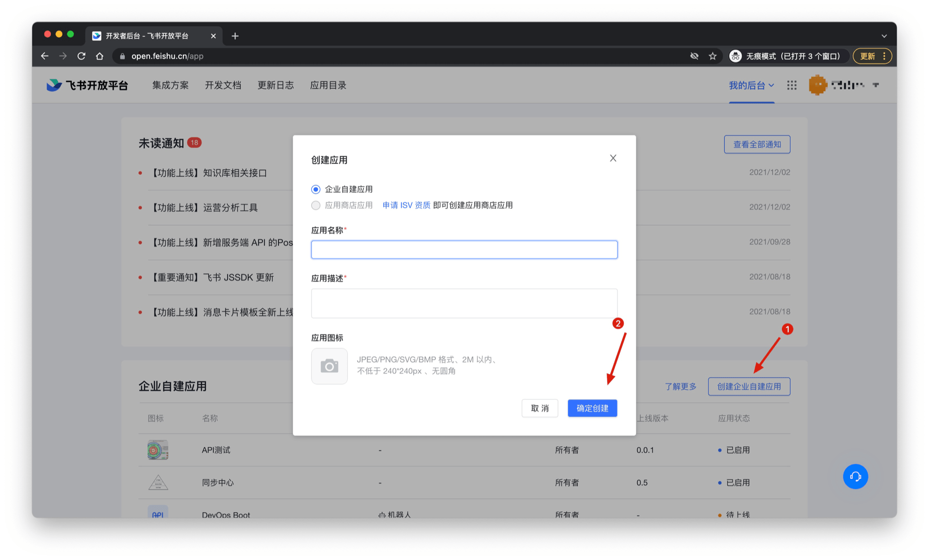This screenshot has height=560, width=929.
Task: Click the 飞书开放平台 logo
Action: [87, 85]
